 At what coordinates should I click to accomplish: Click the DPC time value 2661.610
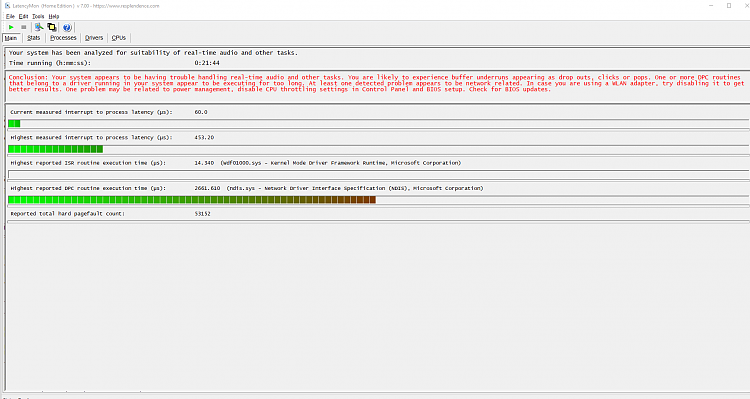pos(207,188)
